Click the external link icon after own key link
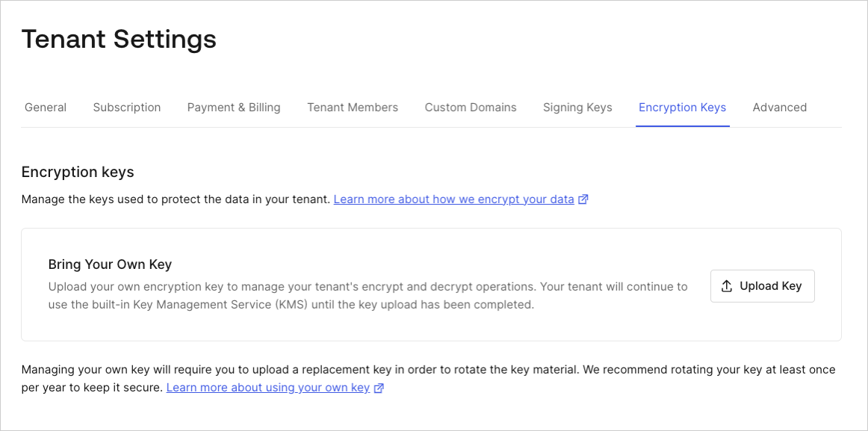The image size is (868, 431). click(x=379, y=387)
